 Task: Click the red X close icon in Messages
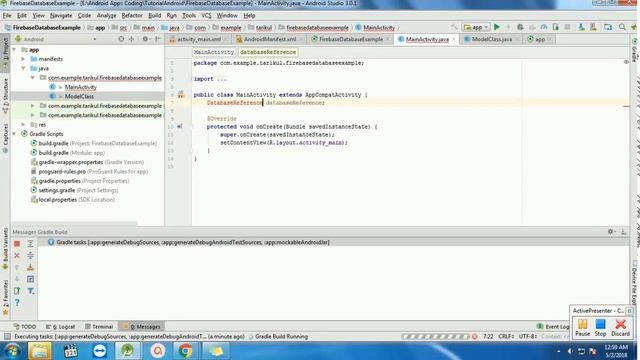(17, 256)
